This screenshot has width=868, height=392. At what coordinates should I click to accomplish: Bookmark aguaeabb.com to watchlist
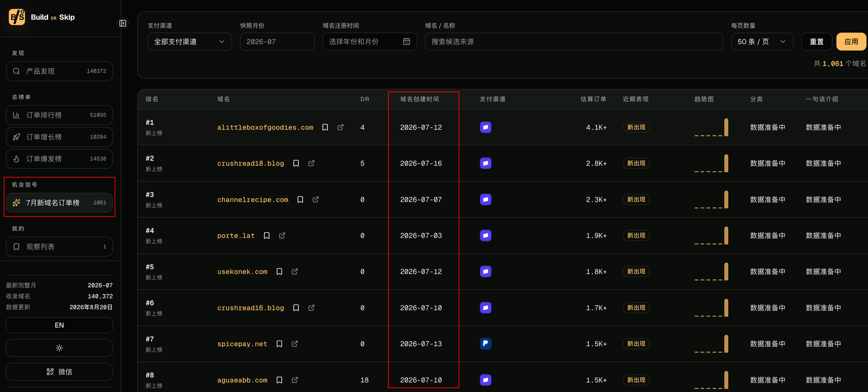[x=279, y=380]
